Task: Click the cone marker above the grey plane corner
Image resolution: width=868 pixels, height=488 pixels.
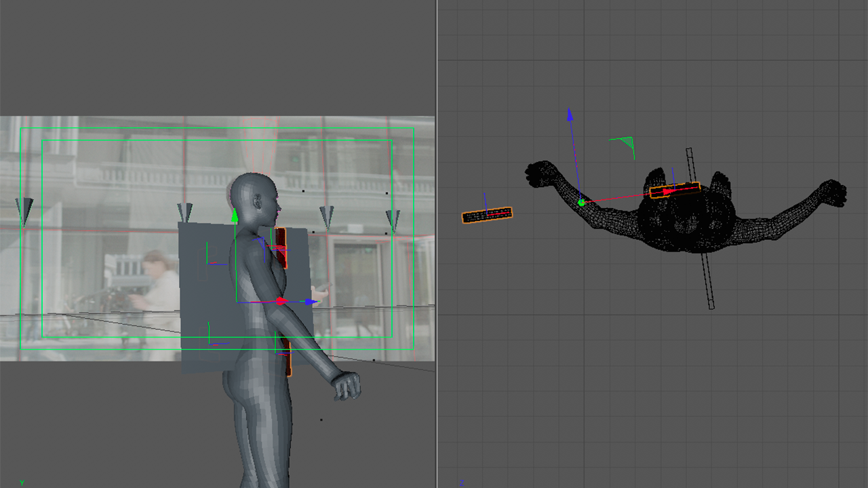Action: (184, 211)
